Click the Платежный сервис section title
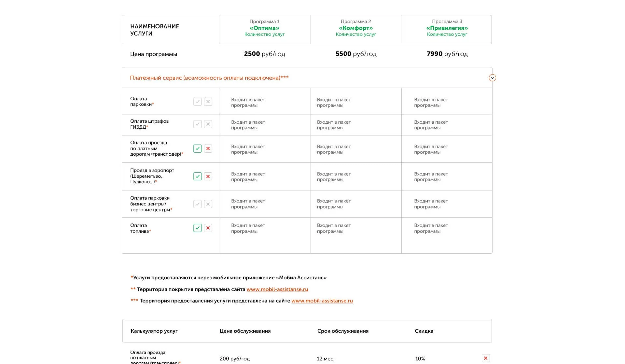Image resolution: width=625 pixels, height=364 pixels. coord(209,78)
